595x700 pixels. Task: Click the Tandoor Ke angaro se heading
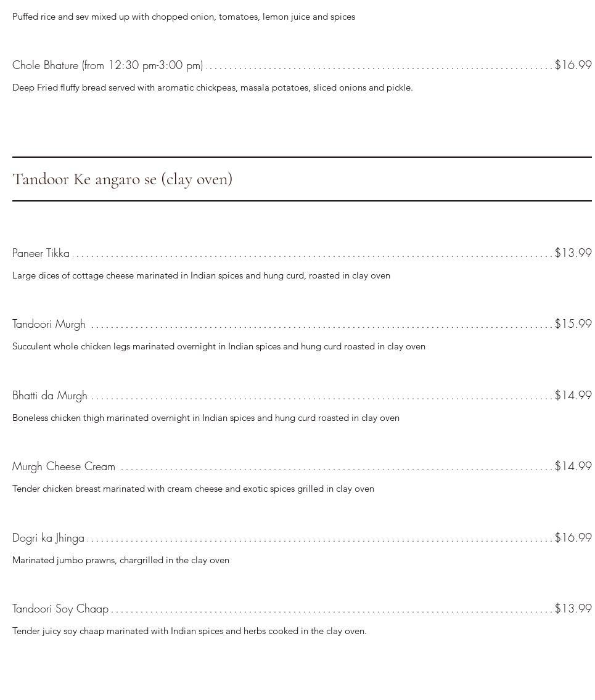coord(122,179)
